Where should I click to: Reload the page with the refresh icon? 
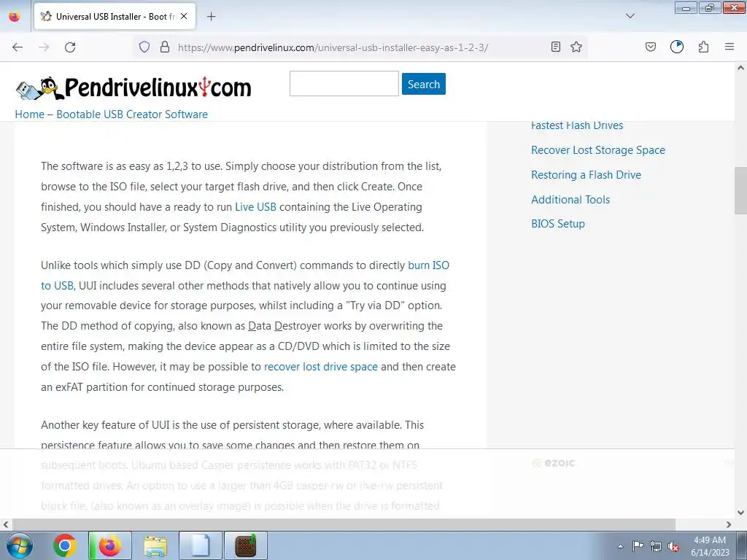click(70, 47)
